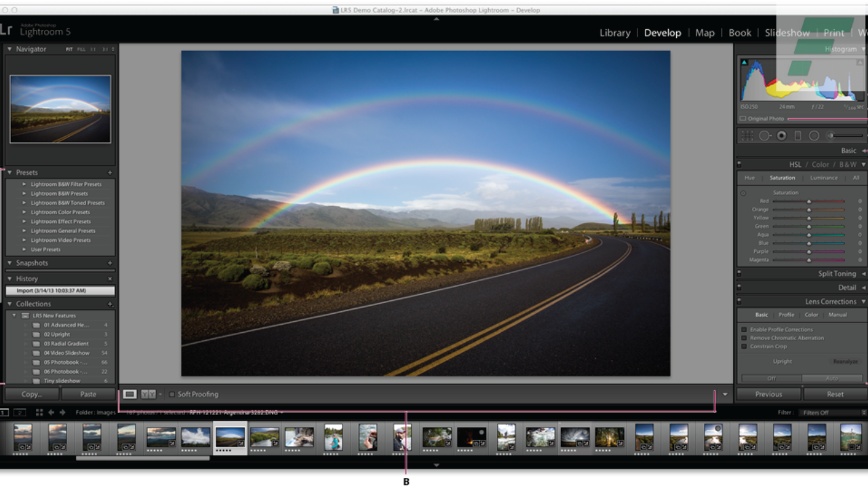868x488 pixels.
Task: Toggle the HSL panel on/off switch
Action: 739,164
